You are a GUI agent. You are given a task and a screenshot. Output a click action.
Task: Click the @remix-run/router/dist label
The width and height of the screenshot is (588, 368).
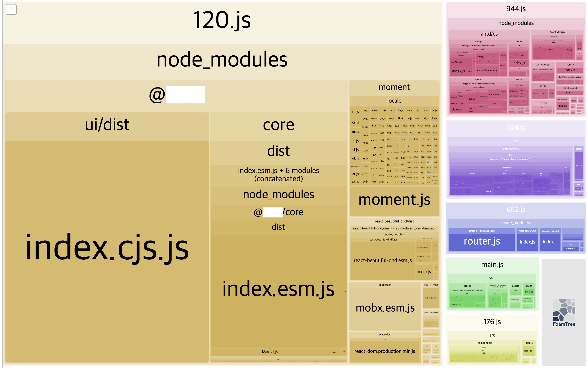[482, 231]
